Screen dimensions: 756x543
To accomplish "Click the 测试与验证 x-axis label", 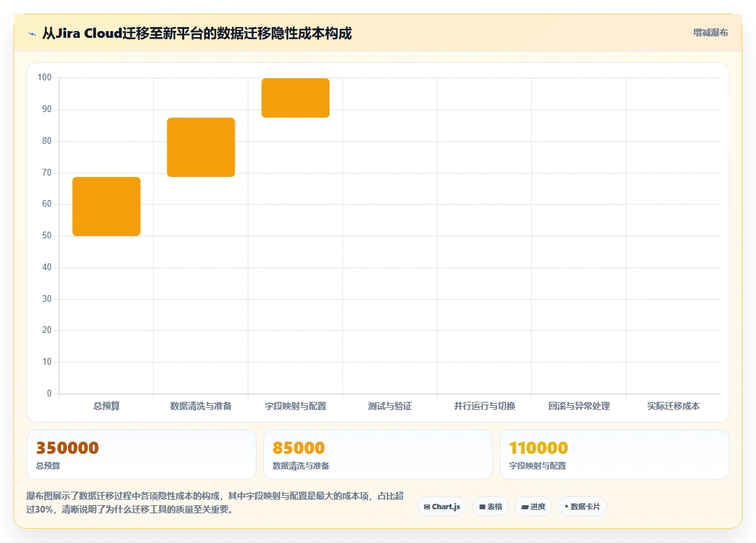I will point(390,406).
